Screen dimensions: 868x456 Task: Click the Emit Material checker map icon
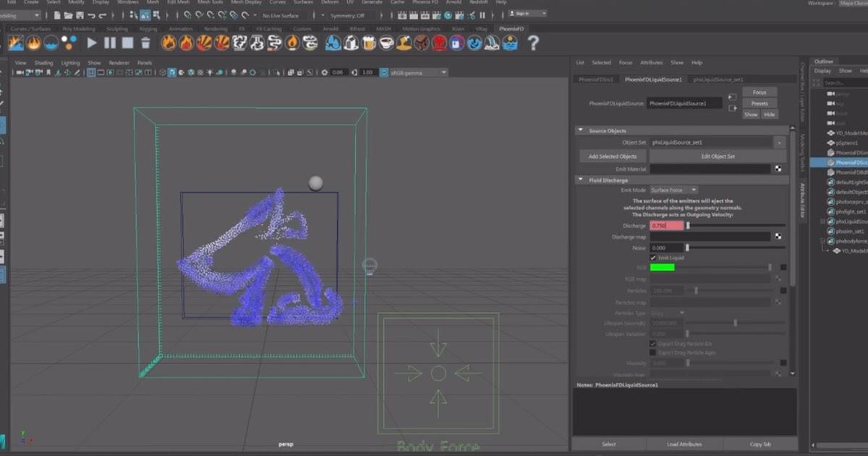click(x=778, y=169)
